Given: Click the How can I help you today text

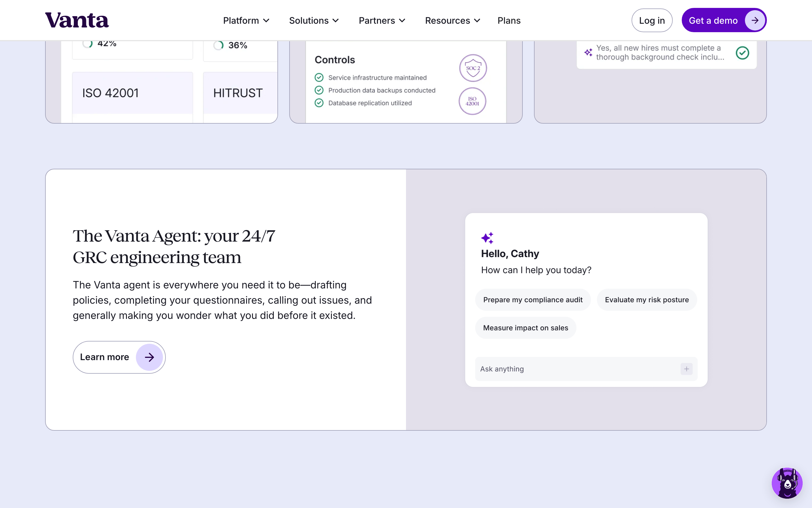Looking at the screenshot, I should tap(536, 270).
